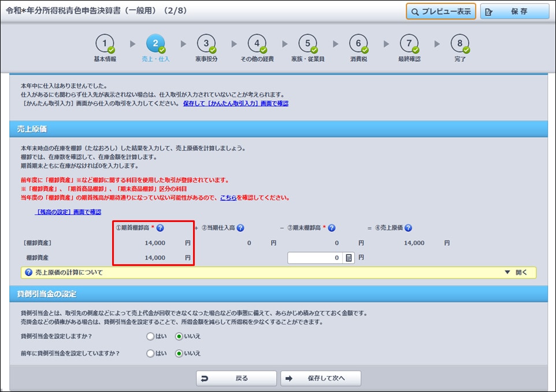The height and width of the screenshot is (392, 556).
Task: Select はい for 前年に貸倒引当金を設定
Action: click(x=151, y=353)
